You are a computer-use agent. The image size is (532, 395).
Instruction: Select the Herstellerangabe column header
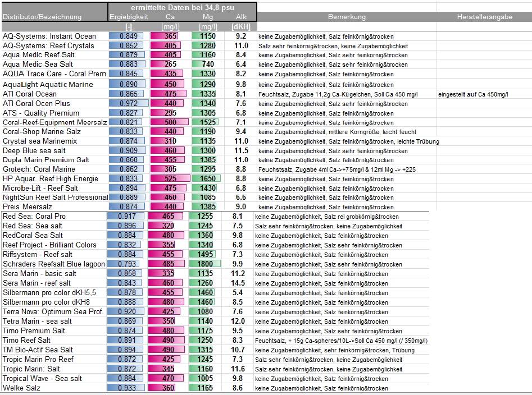pos(484,17)
